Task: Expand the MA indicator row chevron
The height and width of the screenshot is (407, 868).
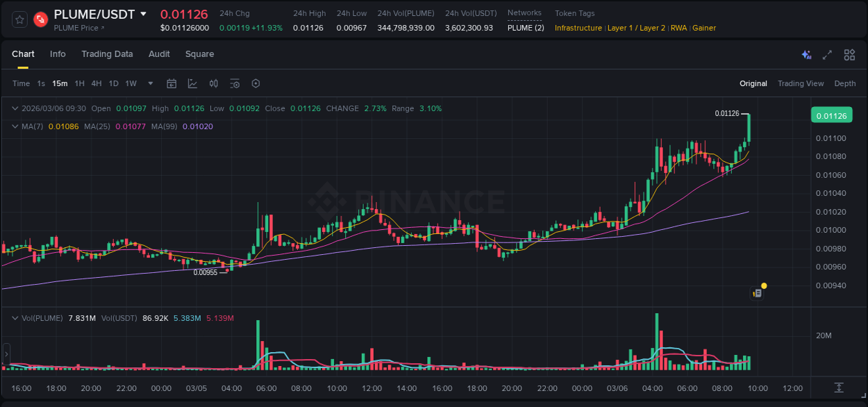Action: 15,126
